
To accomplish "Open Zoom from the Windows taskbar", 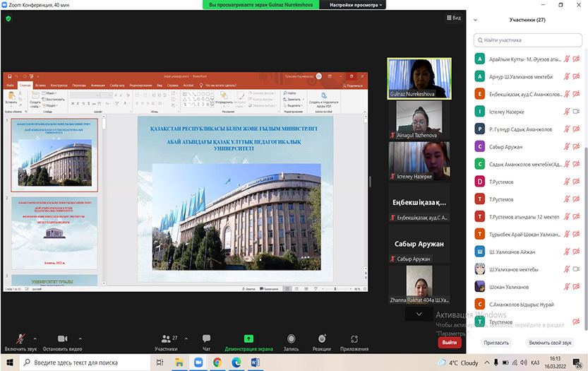I will pyautogui.click(x=199, y=363).
